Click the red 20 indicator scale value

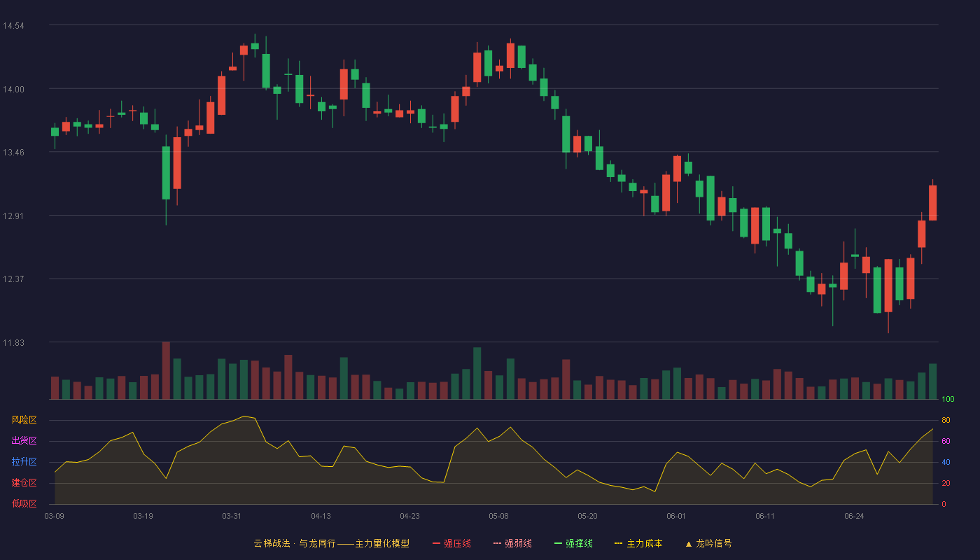[x=946, y=483]
